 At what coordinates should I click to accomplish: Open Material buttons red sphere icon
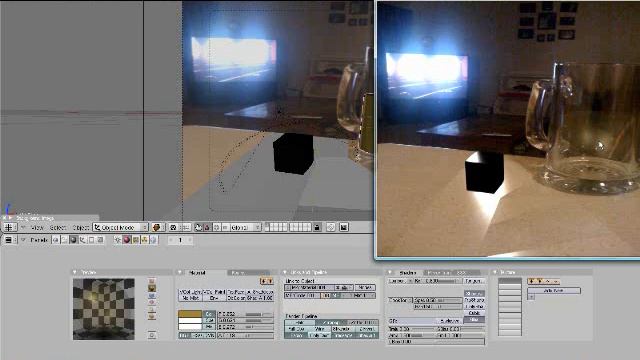coord(127,240)
